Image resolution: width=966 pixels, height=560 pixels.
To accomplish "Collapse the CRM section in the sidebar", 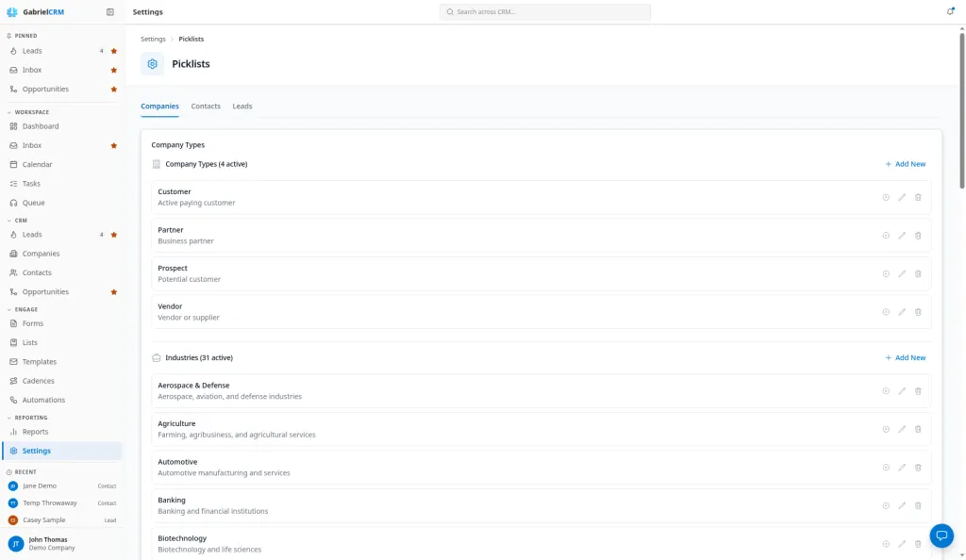I will click(17, 221).
